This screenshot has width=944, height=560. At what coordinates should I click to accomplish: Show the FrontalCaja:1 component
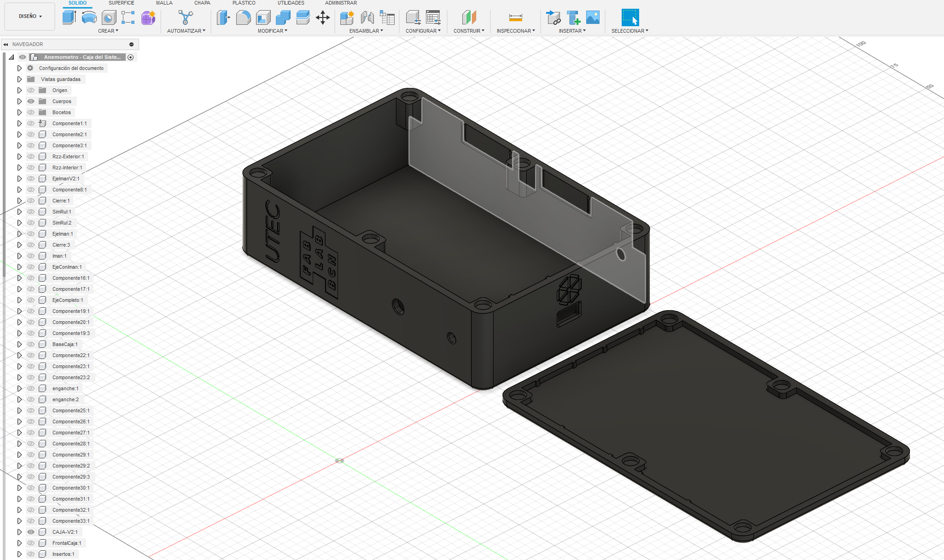click(31, 543)
